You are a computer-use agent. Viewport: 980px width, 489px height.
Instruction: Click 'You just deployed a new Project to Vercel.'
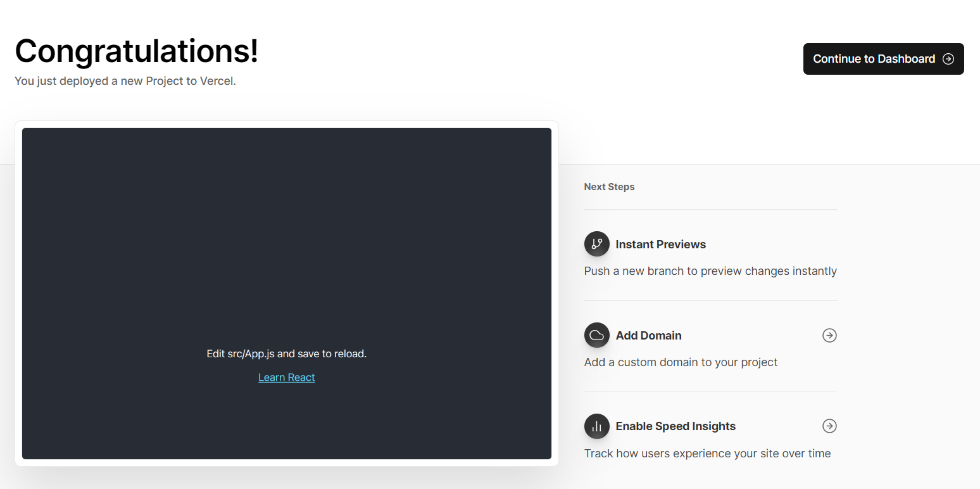(125, 81)
